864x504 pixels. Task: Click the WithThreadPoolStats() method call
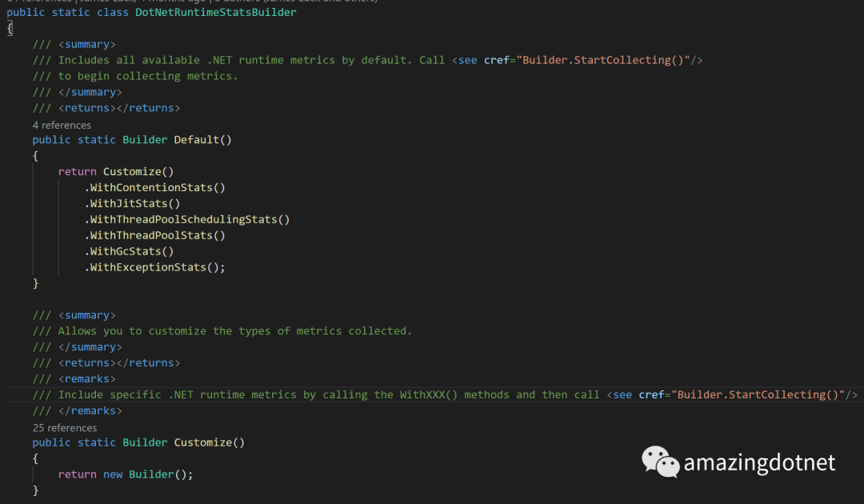[x=155, y=235]
